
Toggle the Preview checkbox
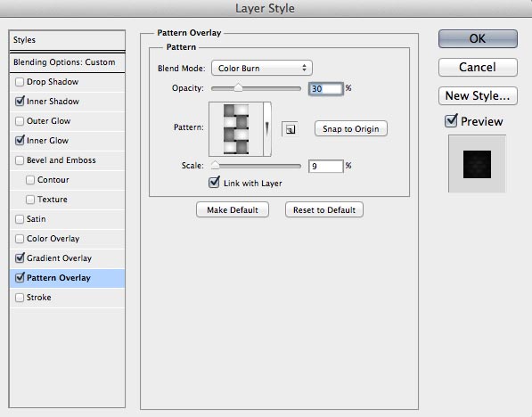click(451, 121)
